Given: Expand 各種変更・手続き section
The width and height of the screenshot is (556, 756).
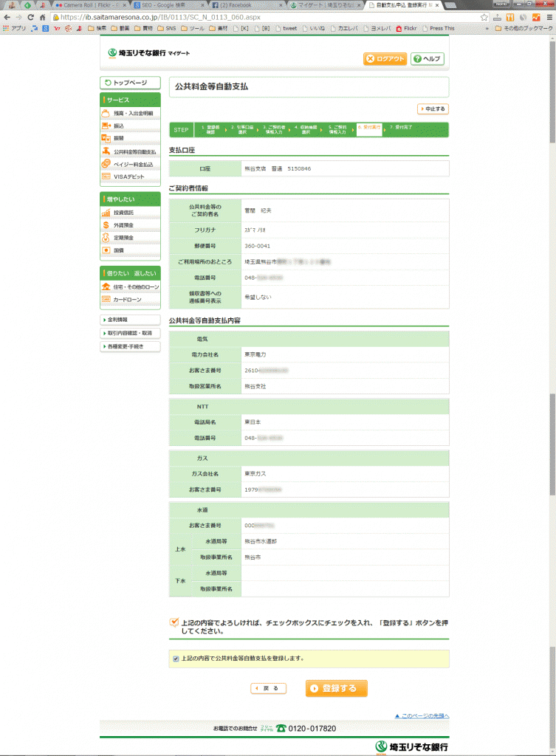Looking at the screenshot, I should [x=130, y=346].
